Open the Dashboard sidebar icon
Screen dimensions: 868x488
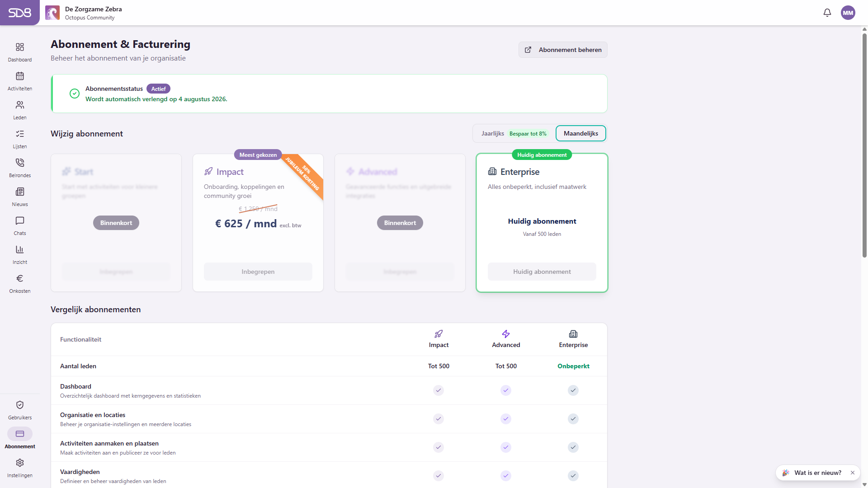click(x=20, y=47)
